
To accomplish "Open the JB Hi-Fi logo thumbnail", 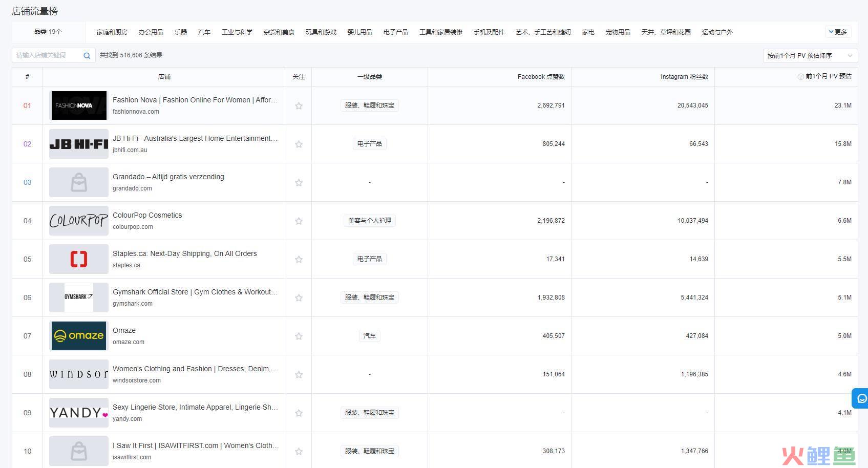I will tap(79, 144).
